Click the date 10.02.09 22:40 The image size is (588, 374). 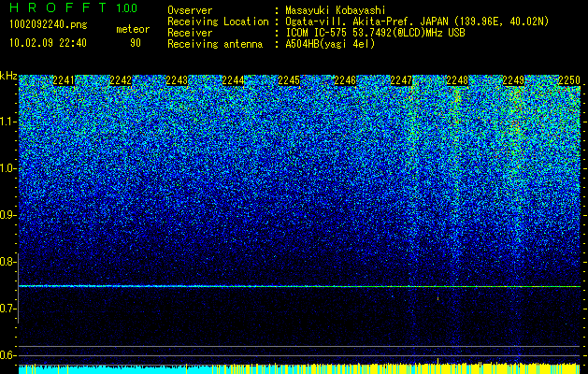click(x=48, y=43)
